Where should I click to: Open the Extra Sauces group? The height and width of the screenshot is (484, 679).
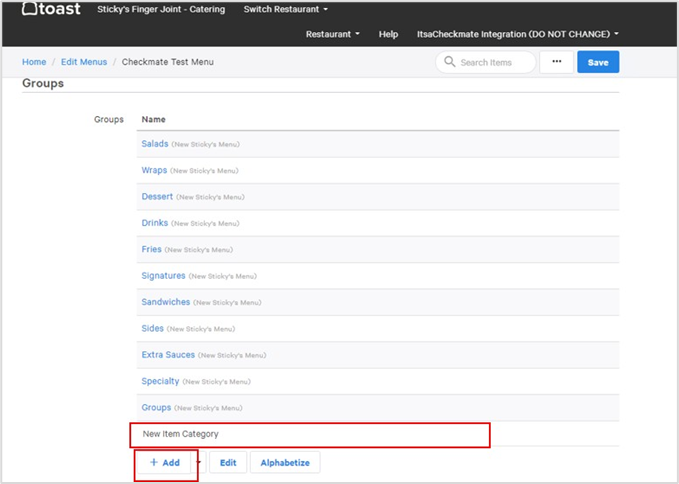pyautogui.click(x=167, y=355)
